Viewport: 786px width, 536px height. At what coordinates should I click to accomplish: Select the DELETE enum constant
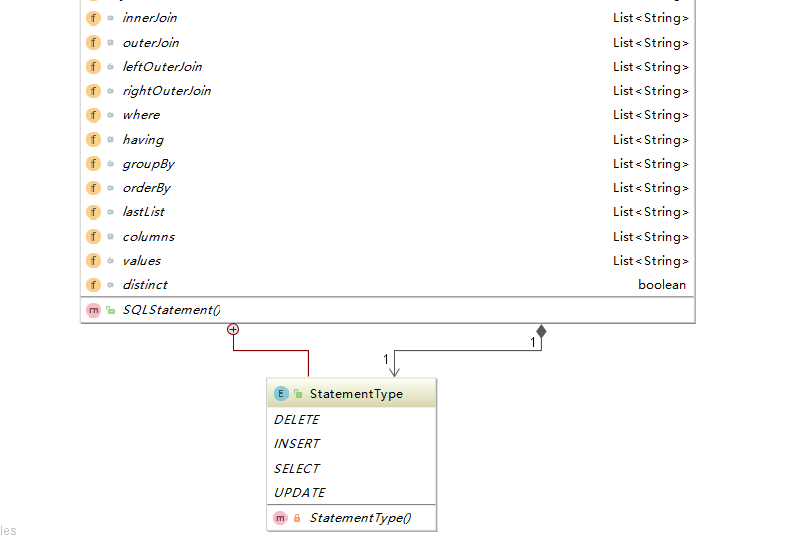[297, 420]
